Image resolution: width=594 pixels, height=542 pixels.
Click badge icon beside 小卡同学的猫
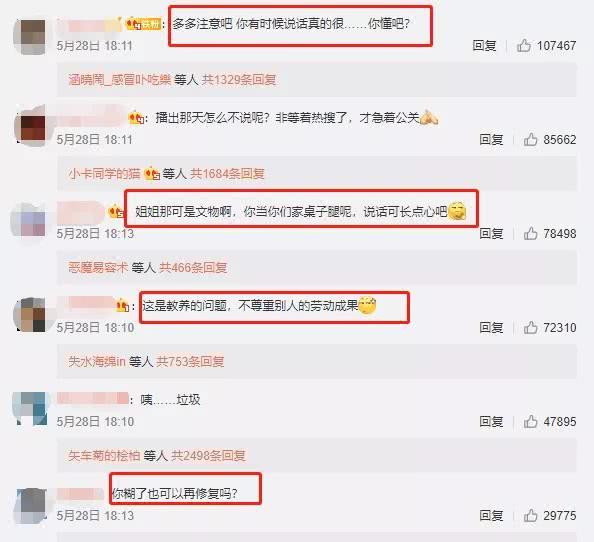(152, 173)
